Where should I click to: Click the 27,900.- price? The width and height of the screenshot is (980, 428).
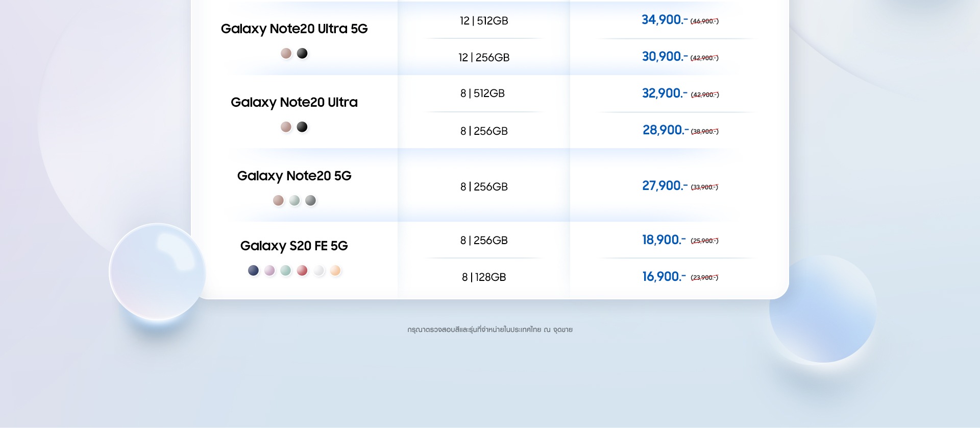(x=665, y=186)
